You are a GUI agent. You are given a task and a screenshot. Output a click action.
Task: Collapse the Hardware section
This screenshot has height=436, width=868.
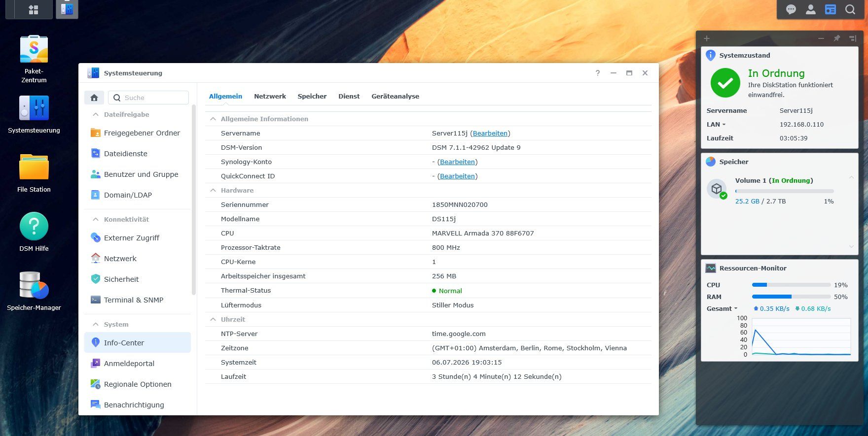point(213,190)
